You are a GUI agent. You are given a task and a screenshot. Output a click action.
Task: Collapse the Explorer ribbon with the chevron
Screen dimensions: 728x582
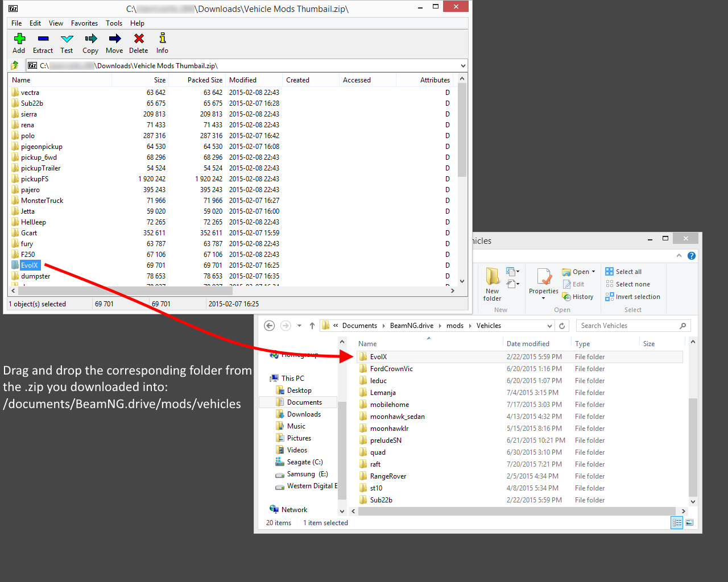click(x=679, y=256)
